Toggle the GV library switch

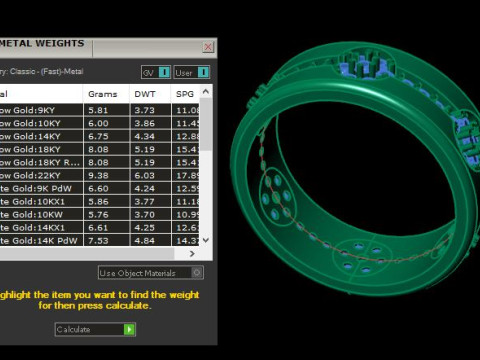click(156, 72)
